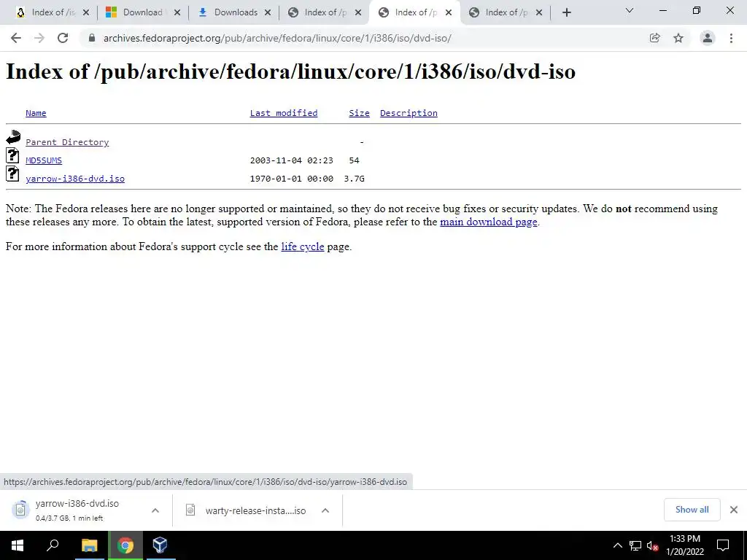The image size is (747, 560).
Task: Click the 1970-01-01 00:00 timestamp
Action: (292, 179)
